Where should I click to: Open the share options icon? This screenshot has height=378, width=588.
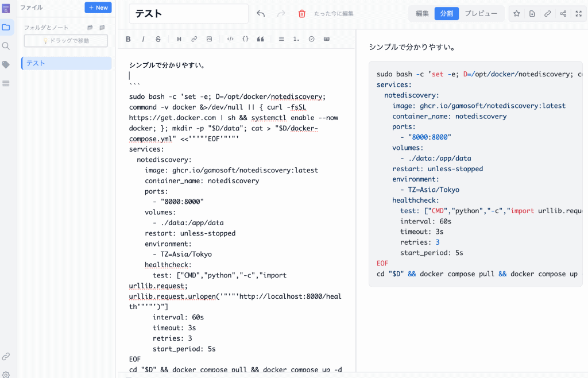coord(563,14)
